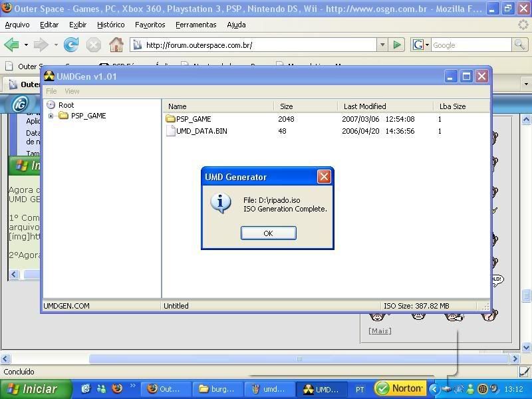The width and height of the screenshot is (532, 399).
Task: Open the Favoritos menu in Firefox
Action: pyautogui.click(x=150, y=25)
